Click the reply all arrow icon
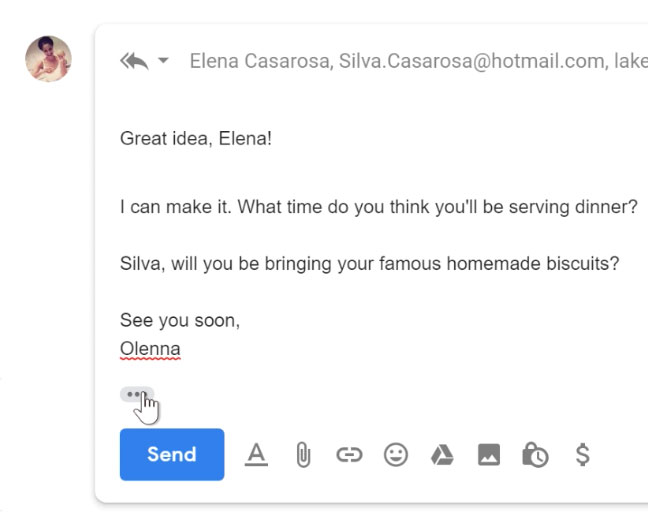This screenshot has width=648, height=517. 134,62
